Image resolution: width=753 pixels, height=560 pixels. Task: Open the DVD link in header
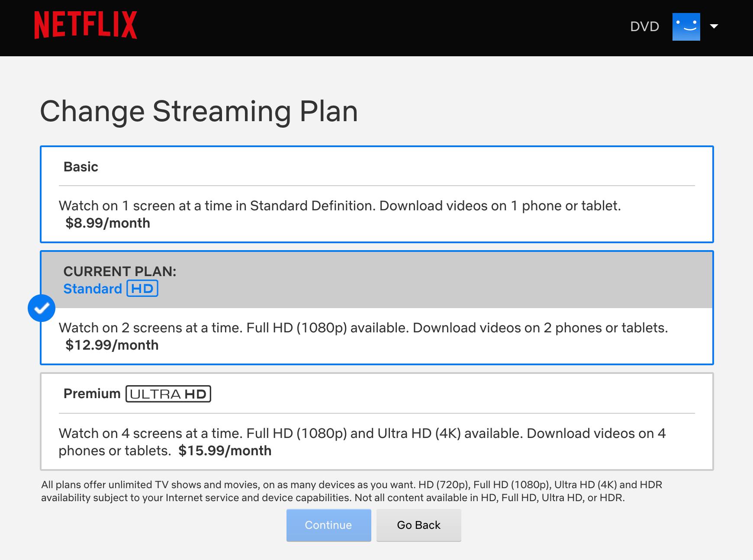644,26
